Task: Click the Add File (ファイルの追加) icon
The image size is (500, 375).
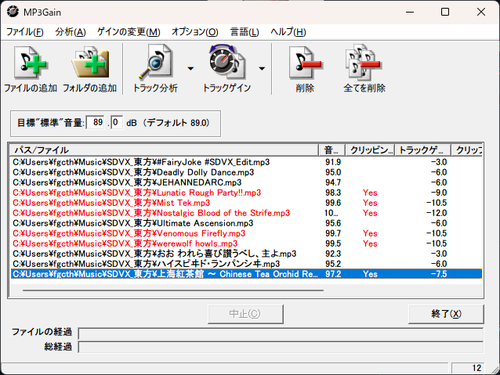Action: pos(30,63)
